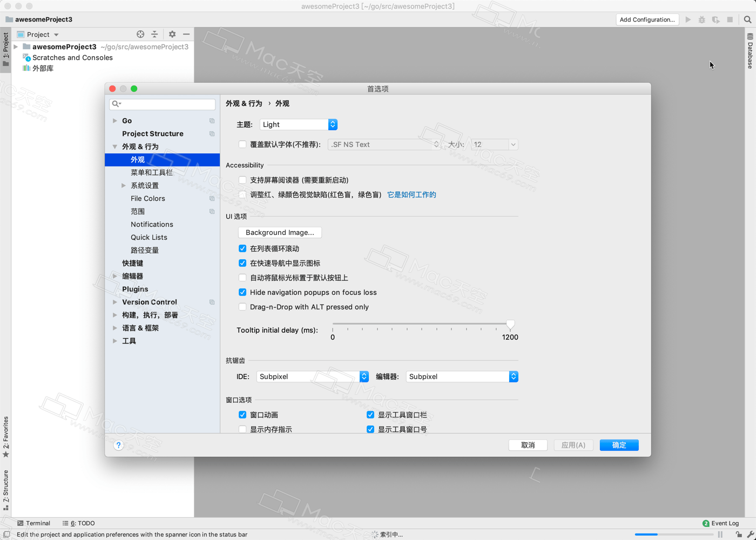Click the Debug bug icon in toolbar
This screenshot has height=540, width=756.
702,19
